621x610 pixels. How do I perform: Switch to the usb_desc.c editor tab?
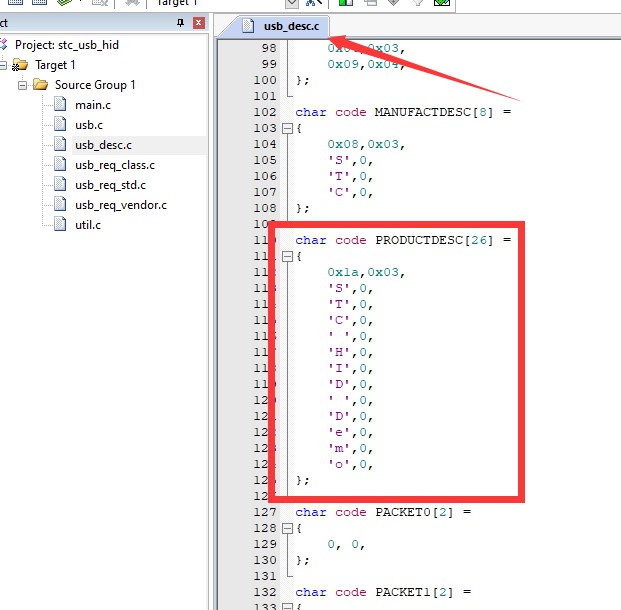point(291,26)
